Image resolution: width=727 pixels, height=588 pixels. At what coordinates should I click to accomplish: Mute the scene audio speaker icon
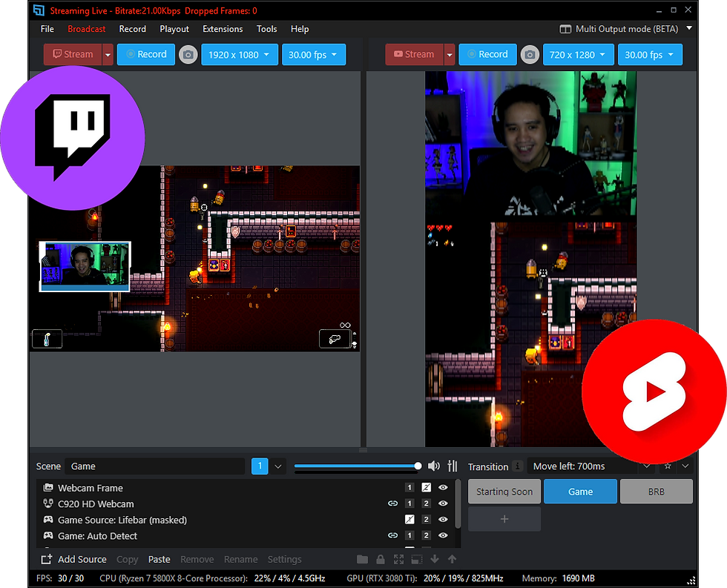(433, 466)
